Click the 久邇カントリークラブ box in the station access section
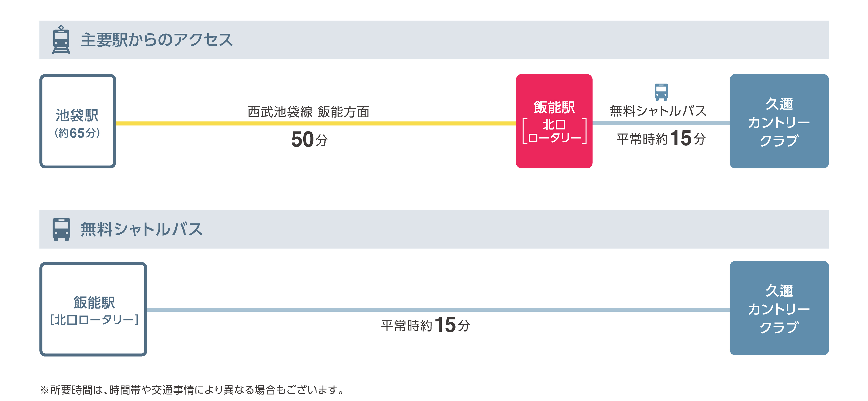 [779, 121]
